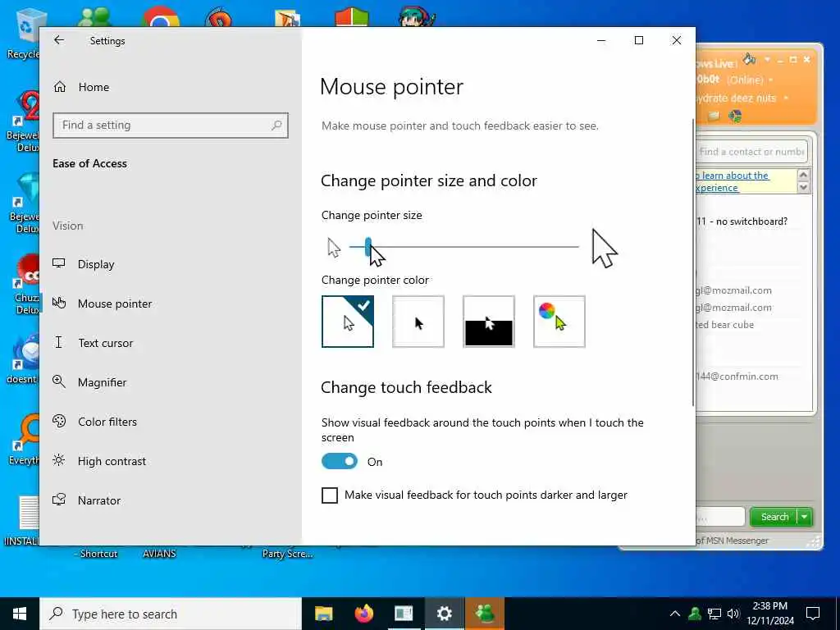This screenshot has height=630, width=840.
Task: Click the green Search button in Messenger
Action: pyautogui.click(x=774, y=517)
